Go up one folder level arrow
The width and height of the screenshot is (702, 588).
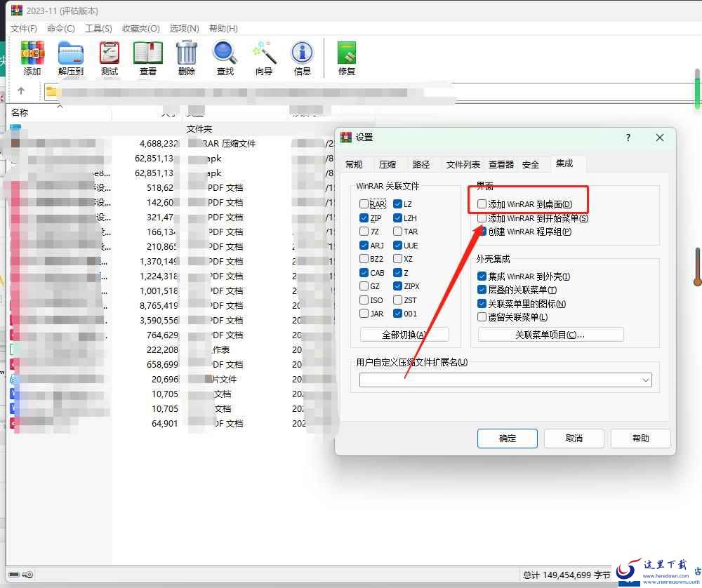tap(21, 91)
